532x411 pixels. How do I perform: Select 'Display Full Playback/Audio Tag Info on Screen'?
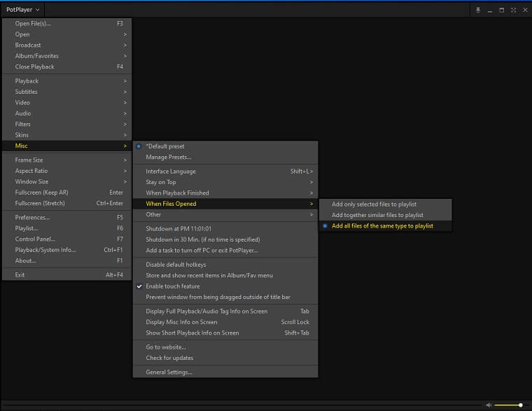point(225,311)
